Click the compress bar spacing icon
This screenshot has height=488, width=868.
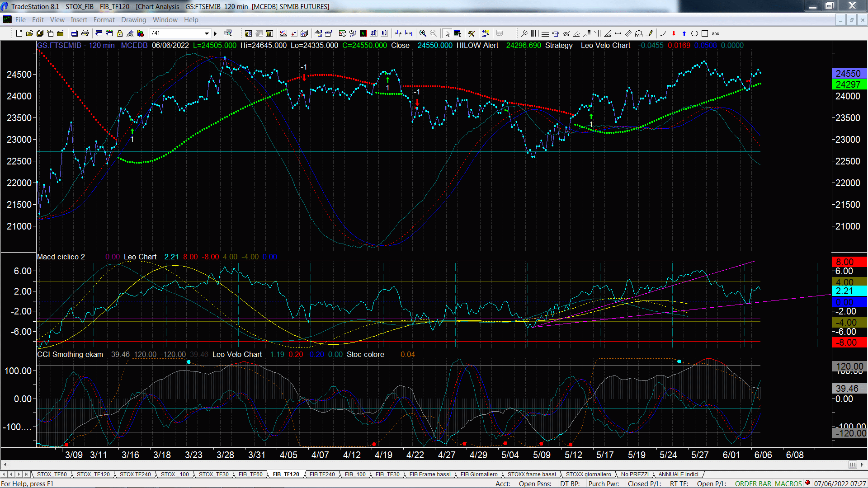coord(398,33)
